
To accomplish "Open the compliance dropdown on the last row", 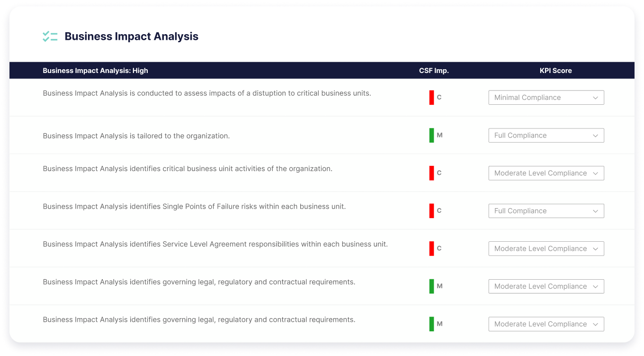I will (546, 324).
